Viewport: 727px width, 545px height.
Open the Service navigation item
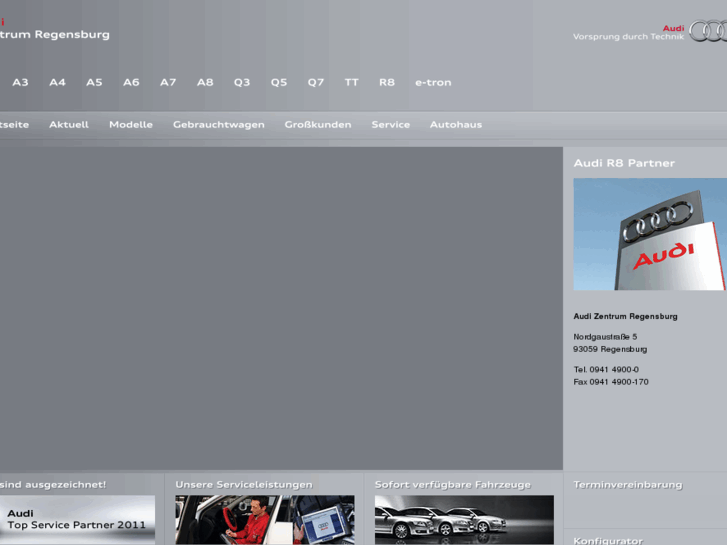(x=391, y=125)
